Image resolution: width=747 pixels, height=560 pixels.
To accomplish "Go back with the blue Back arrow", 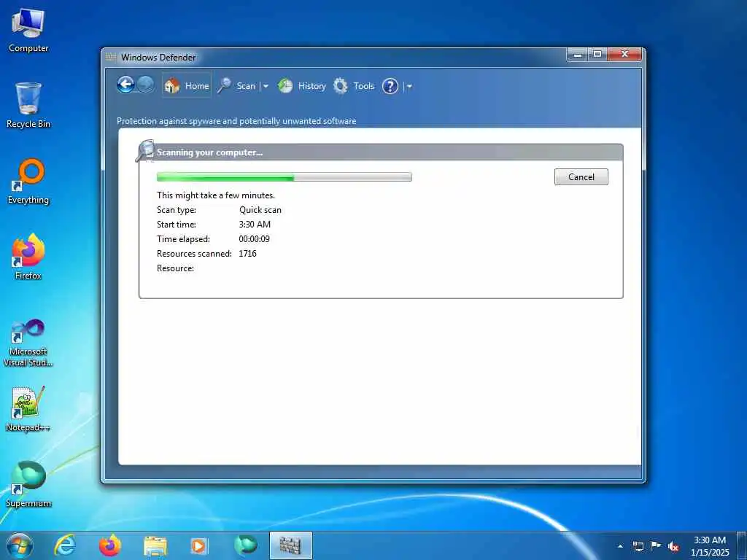I will 125,85.
